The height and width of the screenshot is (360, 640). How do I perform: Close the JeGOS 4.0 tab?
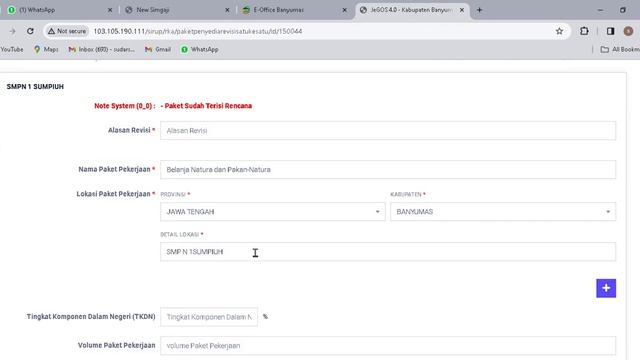[462, 10]
